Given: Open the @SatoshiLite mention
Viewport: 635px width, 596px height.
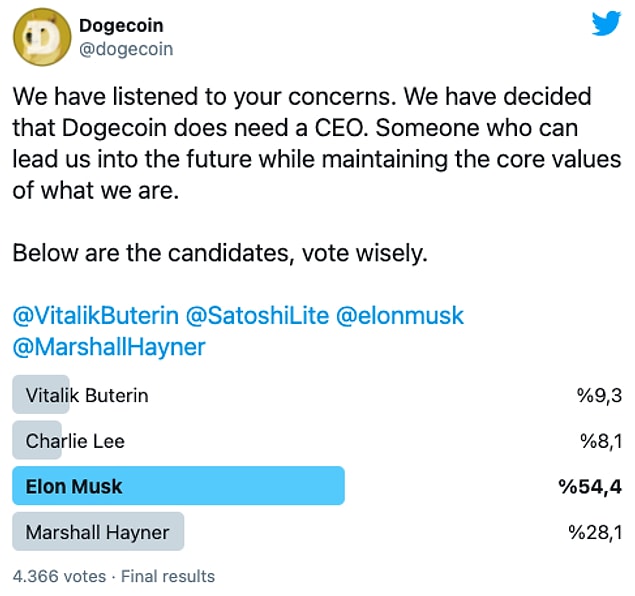Looking at the screenshot, I should click(x=257, y=315).
